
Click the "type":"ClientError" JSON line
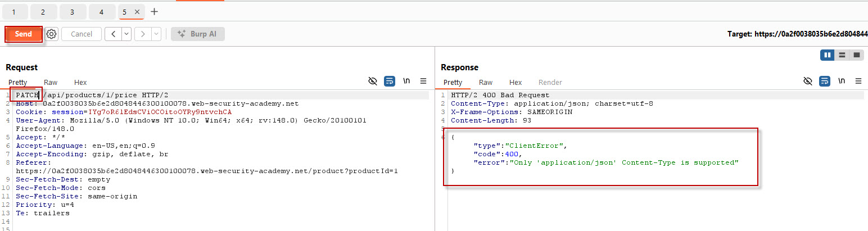point(520,146)
